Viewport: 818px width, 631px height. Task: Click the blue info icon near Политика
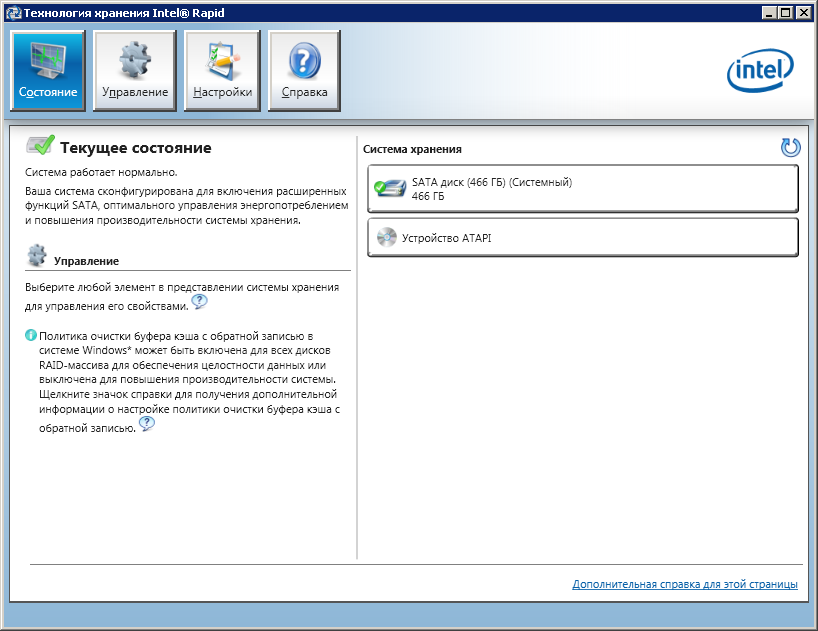coord(31,335)
